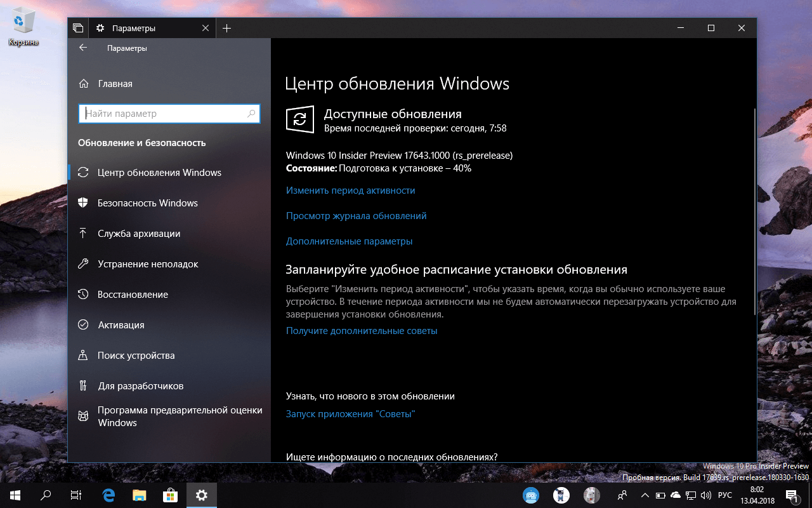The width and height of the screenshot is (812, 508).
Task: Click the Windows 10 Insider Preview 17643.1000 update name
Action: pyautogui.click(x=399, y=156)
